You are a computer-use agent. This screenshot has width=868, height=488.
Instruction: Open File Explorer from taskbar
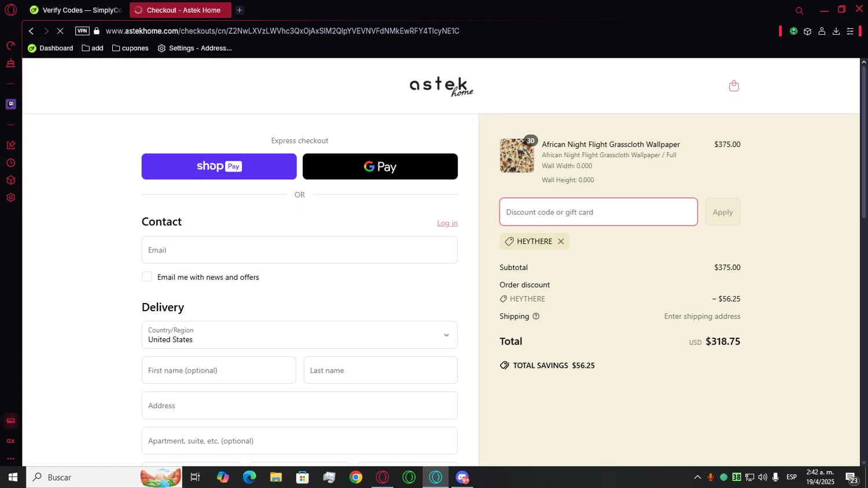point(276,477)
